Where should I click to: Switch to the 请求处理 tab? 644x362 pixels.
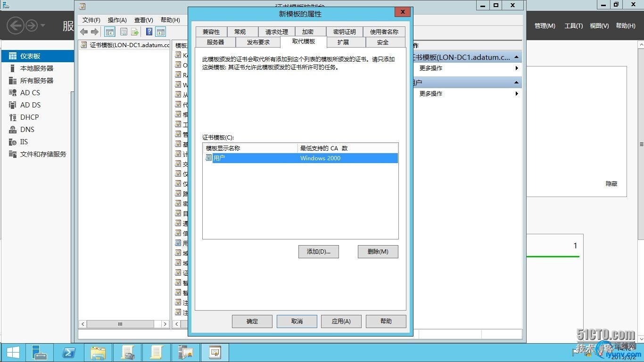[x=277, y=32]
